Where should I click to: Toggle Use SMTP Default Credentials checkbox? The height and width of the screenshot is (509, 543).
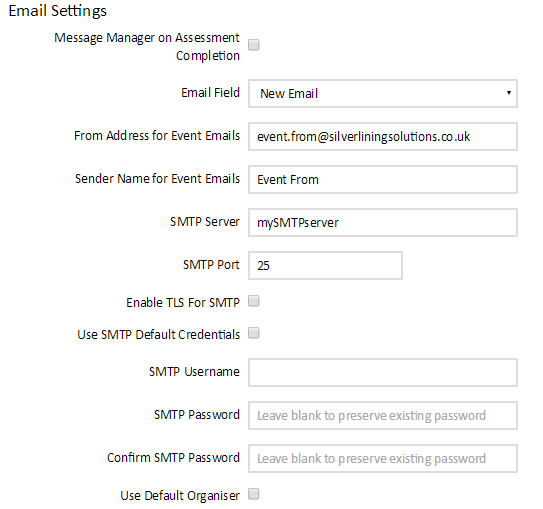[x=253, y=333]
